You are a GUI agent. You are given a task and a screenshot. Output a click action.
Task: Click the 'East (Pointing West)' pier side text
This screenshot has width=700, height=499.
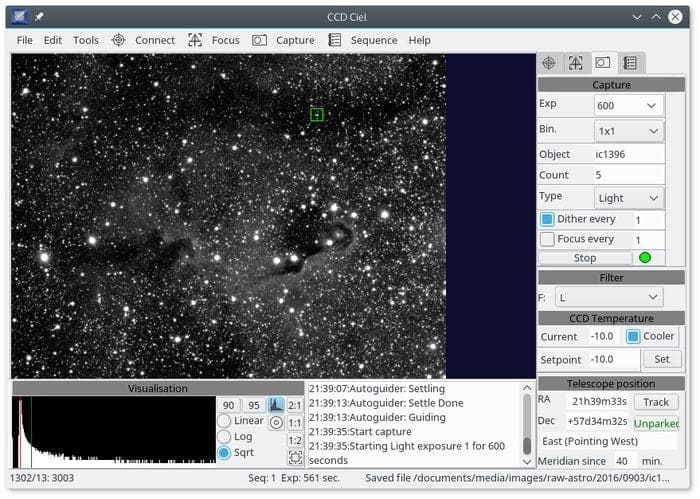pos(590,441)
